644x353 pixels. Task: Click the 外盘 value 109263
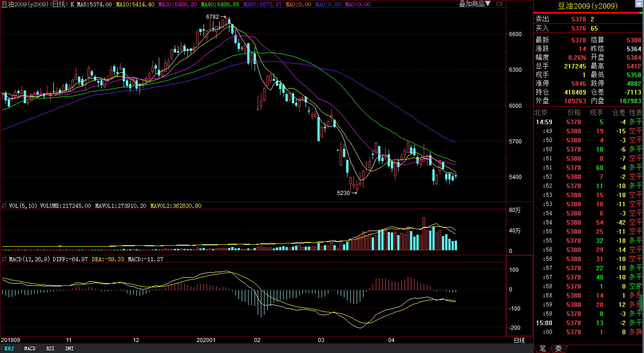[x=575, y=101]
